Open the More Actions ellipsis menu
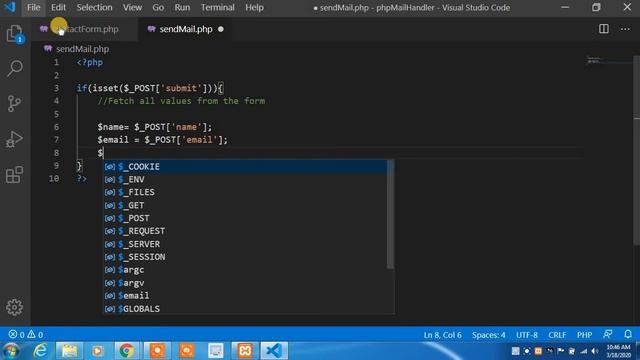640x360 pixels. click(x=625, y=29)
